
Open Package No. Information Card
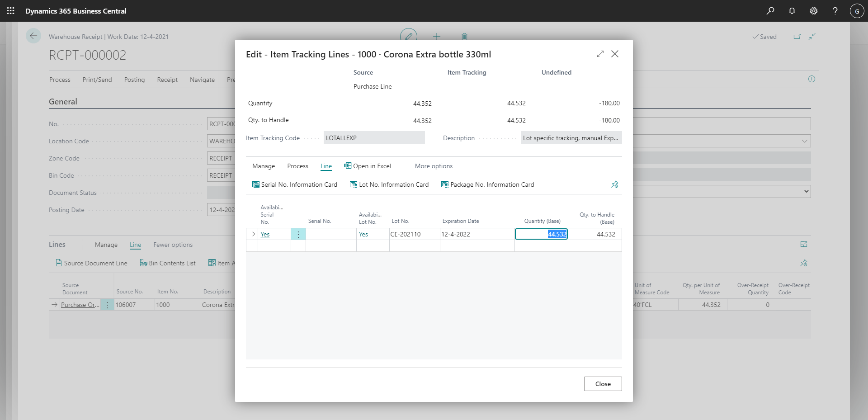[488, 184]
